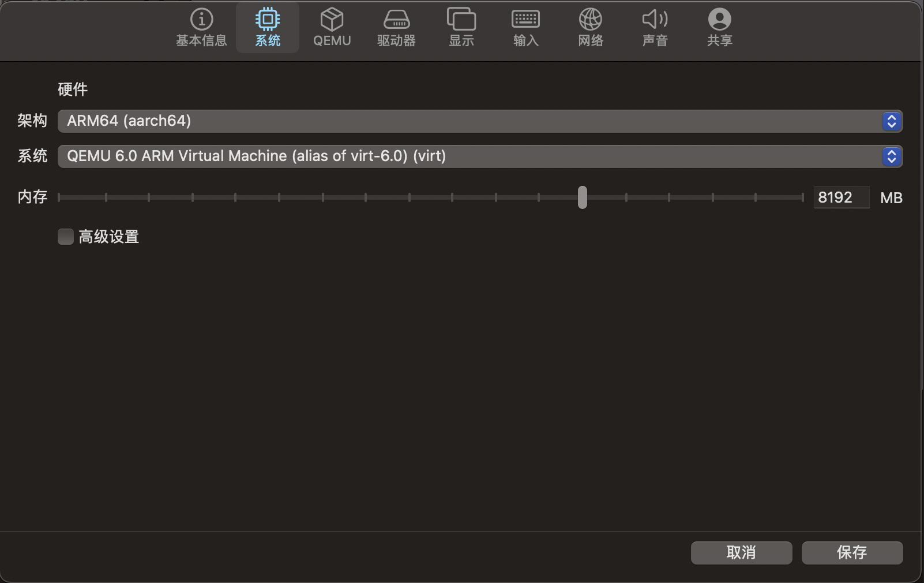
Task: Open the 基本信息 (Information) settings tab
Action: pyautogui.click(x=201, y=28)
